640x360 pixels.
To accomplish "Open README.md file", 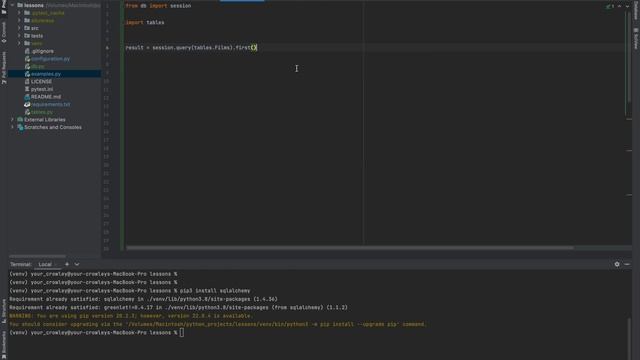I will click(x=46, y=97).
